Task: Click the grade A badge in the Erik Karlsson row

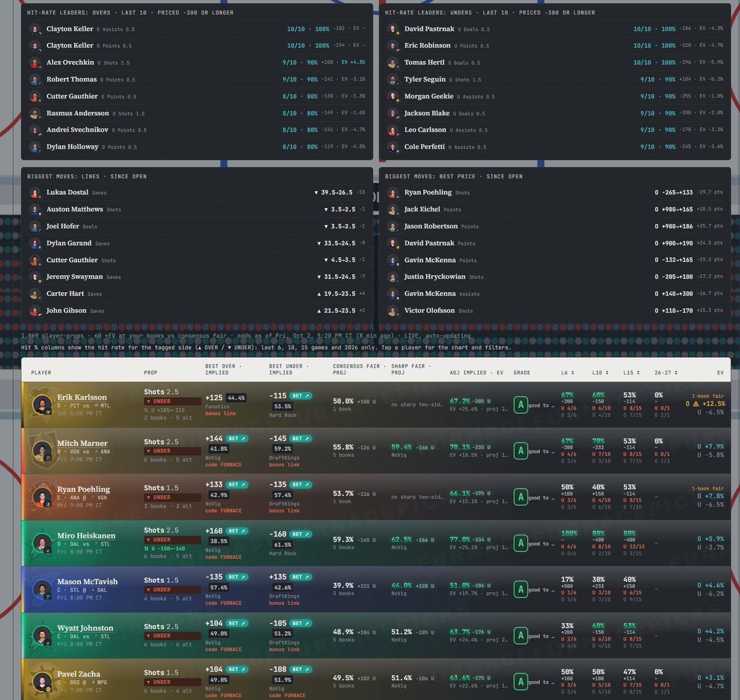Action: 521,405
